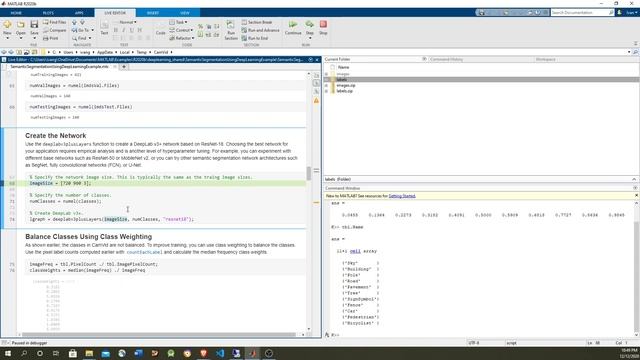Image resolution: width=640 pixels, height=360 pixels.
Task: Click the Step debugger icon
Action: [x=310, y=24]
